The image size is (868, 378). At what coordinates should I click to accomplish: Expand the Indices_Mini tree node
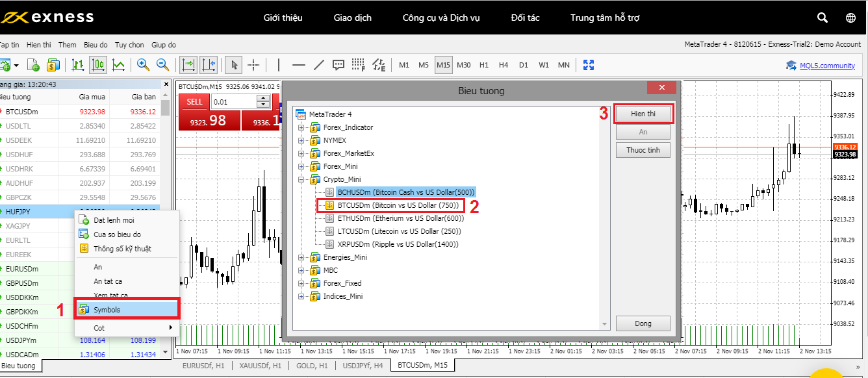[x=301, y=296]
